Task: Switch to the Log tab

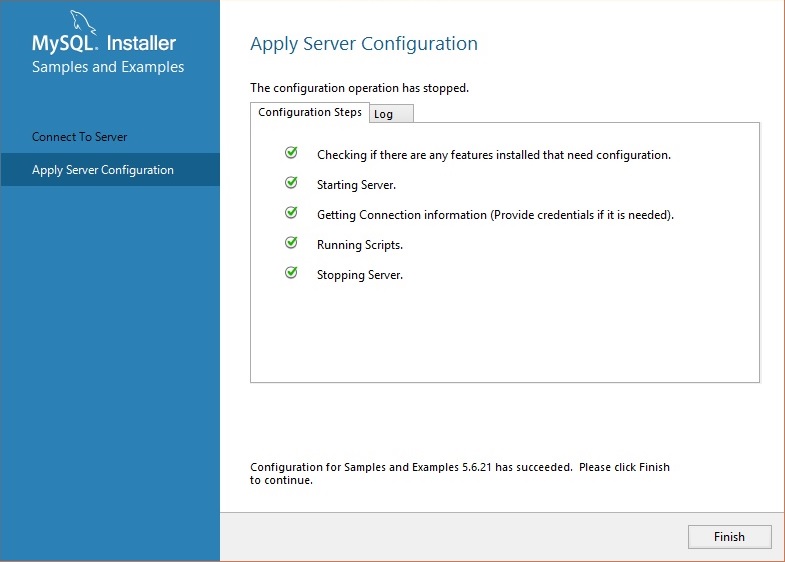Action: pos(391,114)
